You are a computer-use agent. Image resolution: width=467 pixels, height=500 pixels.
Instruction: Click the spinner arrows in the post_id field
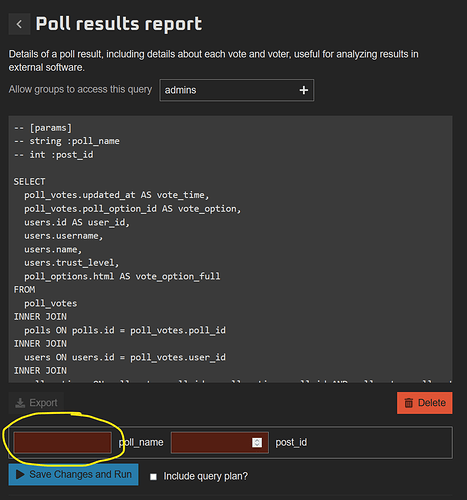click(x=257, y=442)
